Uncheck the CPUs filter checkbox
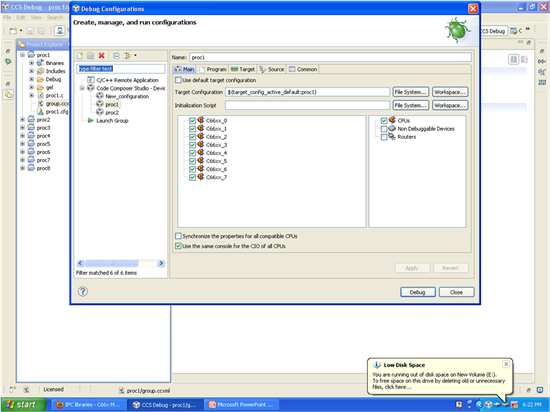 (x=384, y=120)
